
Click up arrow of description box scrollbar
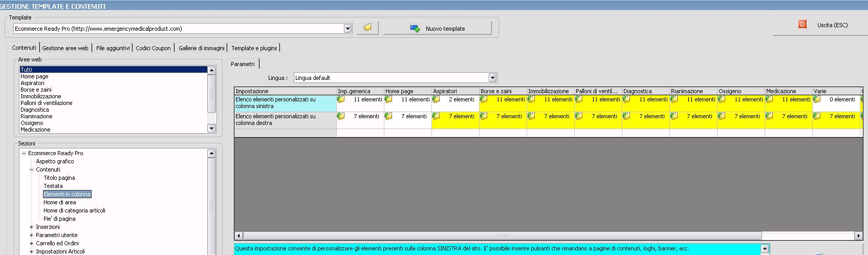[765, 249]
